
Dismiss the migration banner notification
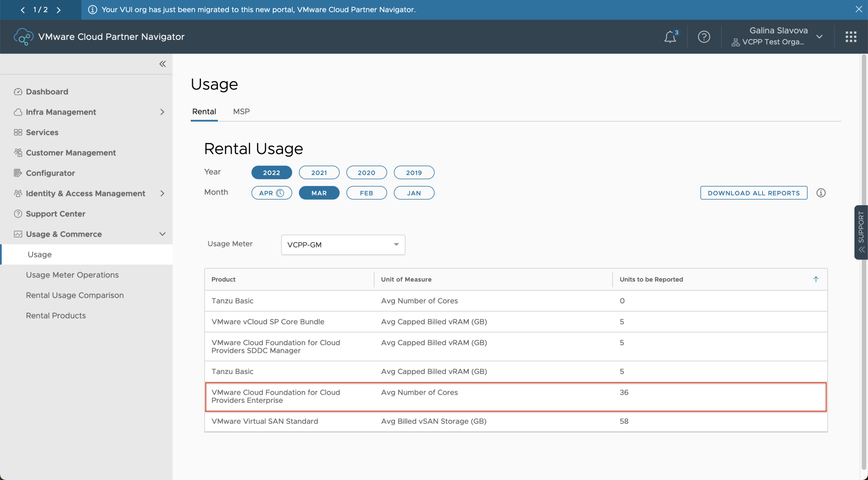[858, 9]
